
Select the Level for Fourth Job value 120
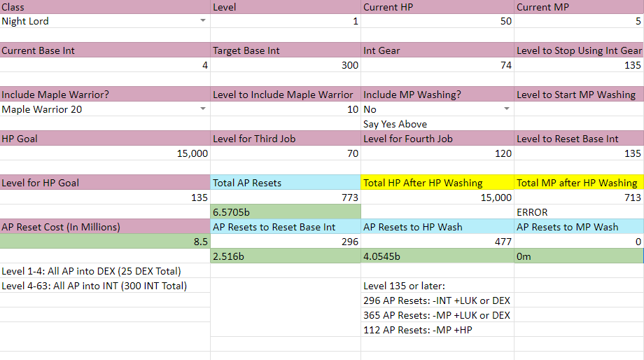click(437, 153)
